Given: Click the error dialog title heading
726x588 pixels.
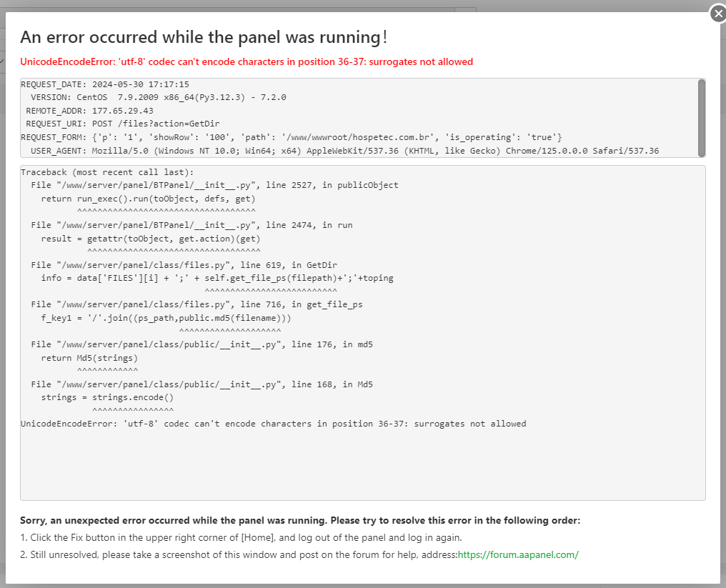Looking at the screenshot, I should (x=204, y=37).
